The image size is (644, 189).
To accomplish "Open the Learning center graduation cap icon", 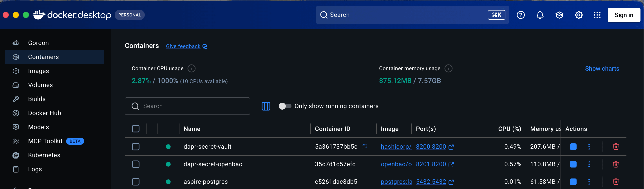I will point(559,15).
